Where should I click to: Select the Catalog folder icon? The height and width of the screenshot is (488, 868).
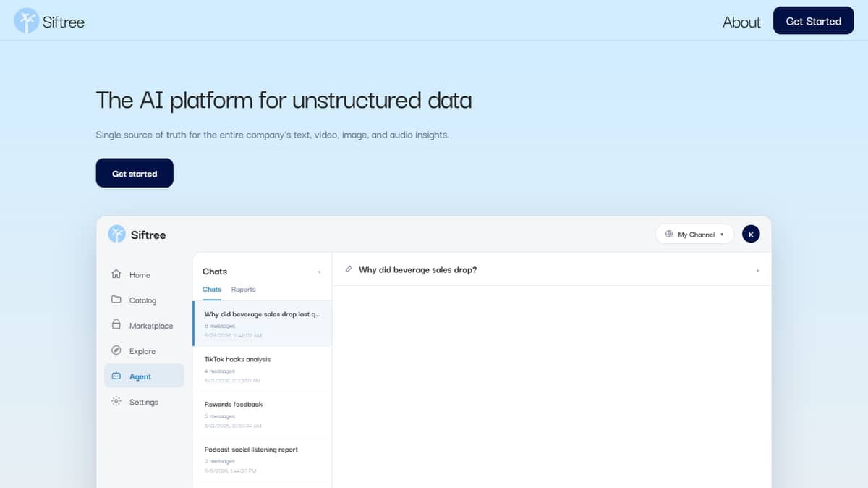click(x=116, y=300)
